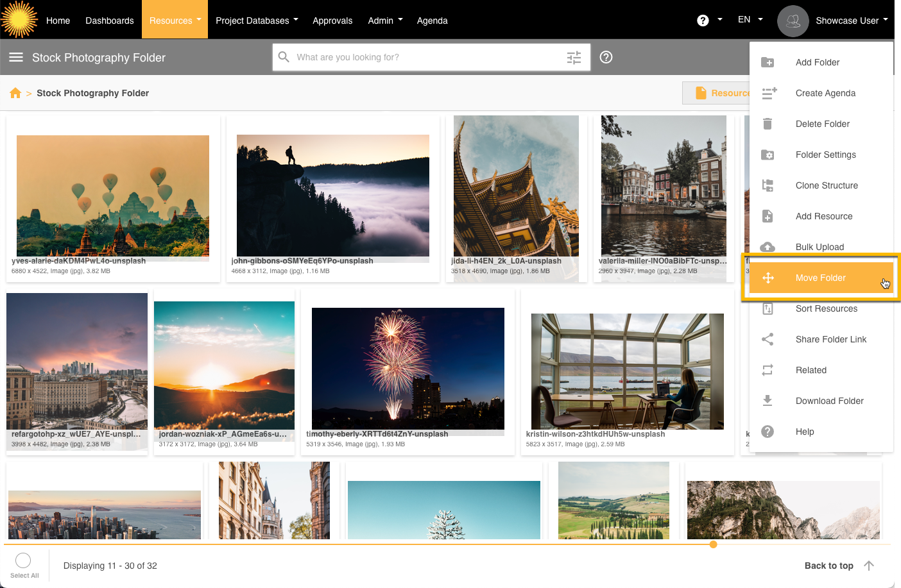The height and width of the screenshot is (588, 901).
Task: Toggle the Select All radio button
Action: [23, 560]
